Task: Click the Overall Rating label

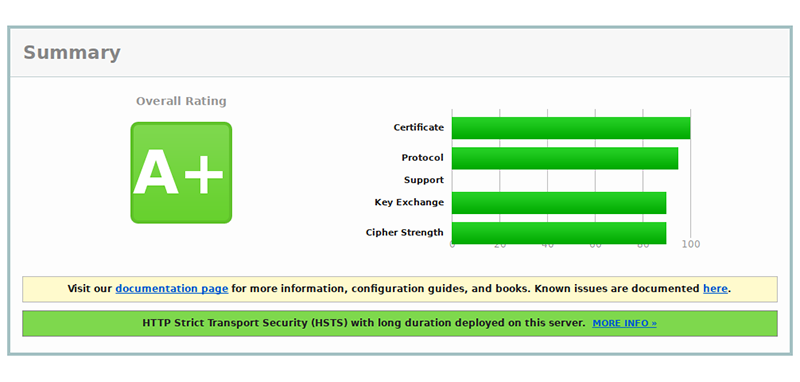Action: click(181, 101)
